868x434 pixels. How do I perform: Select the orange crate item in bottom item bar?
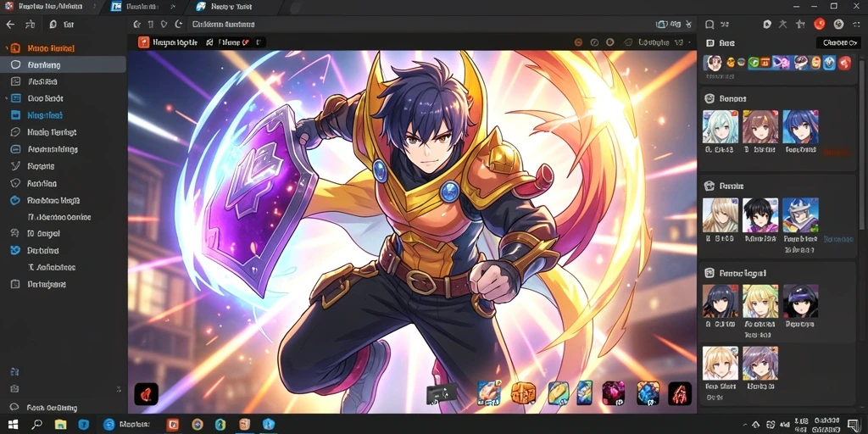(522, 393)
